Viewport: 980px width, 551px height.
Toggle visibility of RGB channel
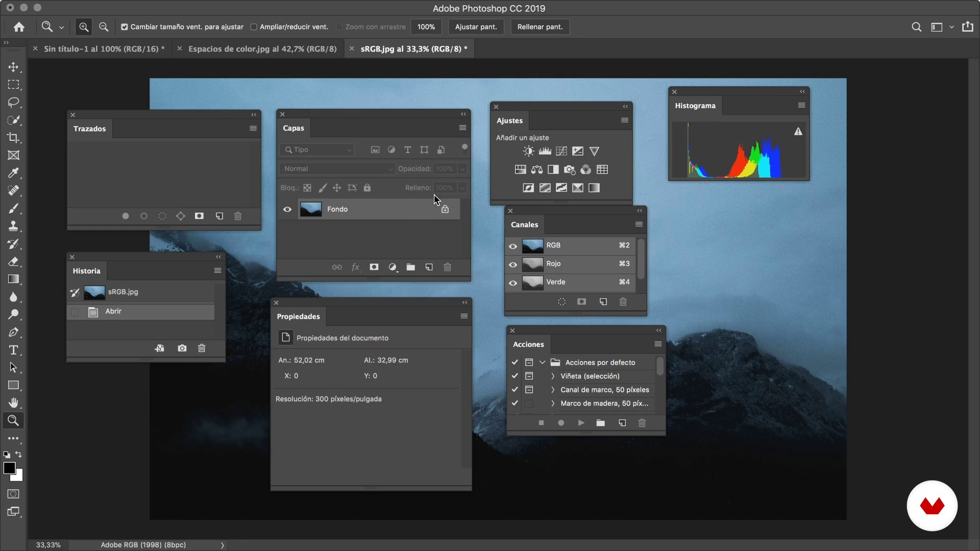click(513, 245)
